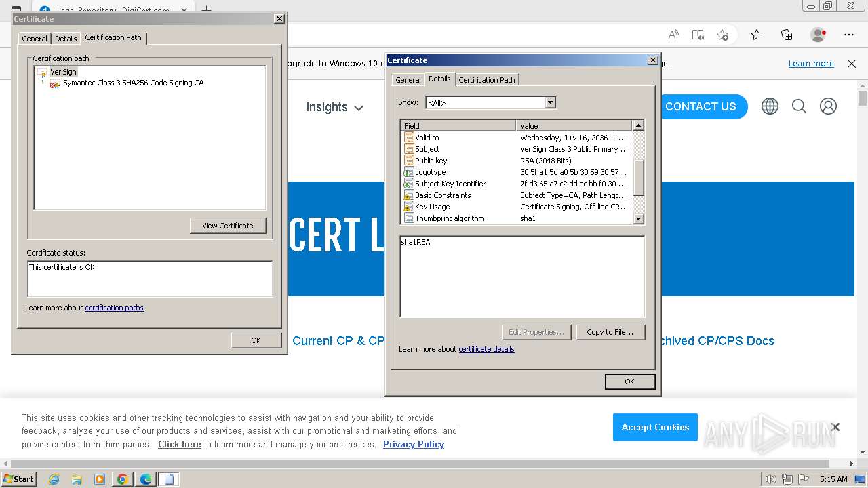Click the Learn more link in upgrade banner
868x488 pixels.
[811, 64]
